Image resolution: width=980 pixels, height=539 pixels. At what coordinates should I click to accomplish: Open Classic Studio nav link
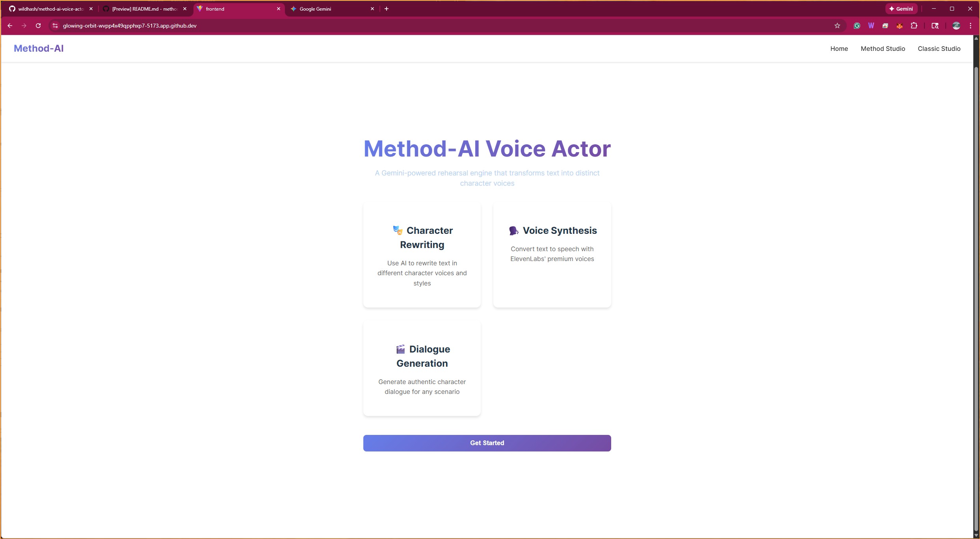coord(939,48)
